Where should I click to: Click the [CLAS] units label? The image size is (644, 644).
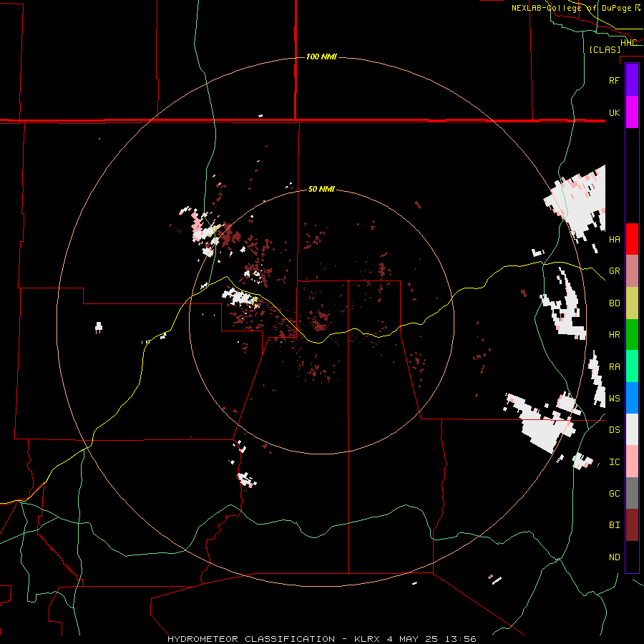[605, 49]
